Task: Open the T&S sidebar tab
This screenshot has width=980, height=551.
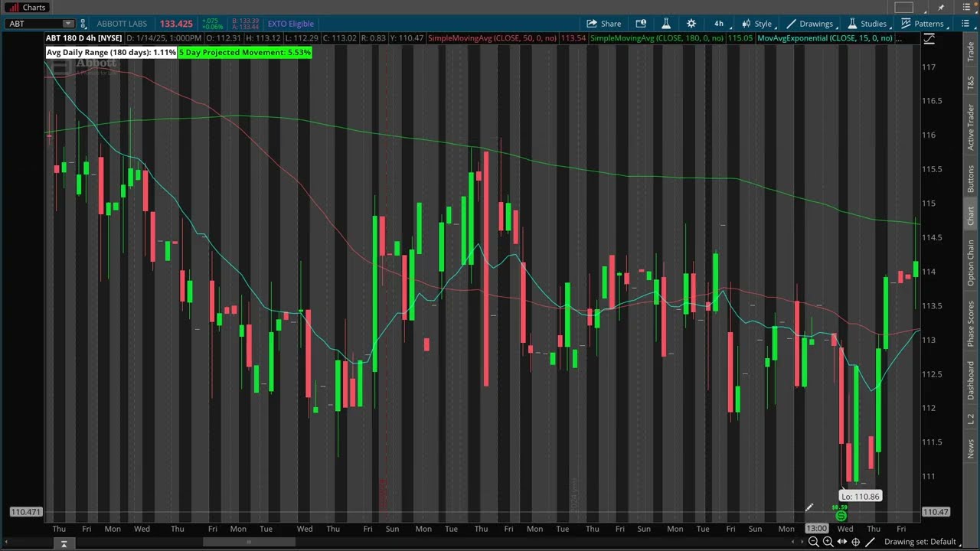Action: (971, 83)
